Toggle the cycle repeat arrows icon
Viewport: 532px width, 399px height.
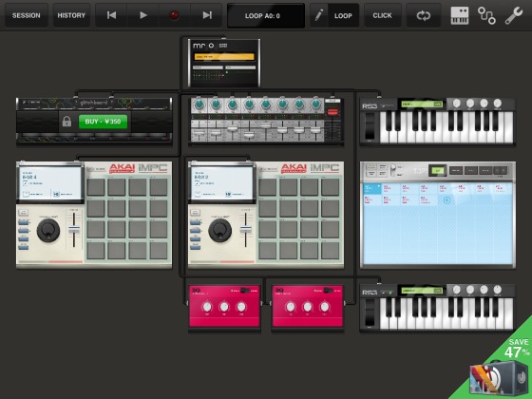click(424, 15)
